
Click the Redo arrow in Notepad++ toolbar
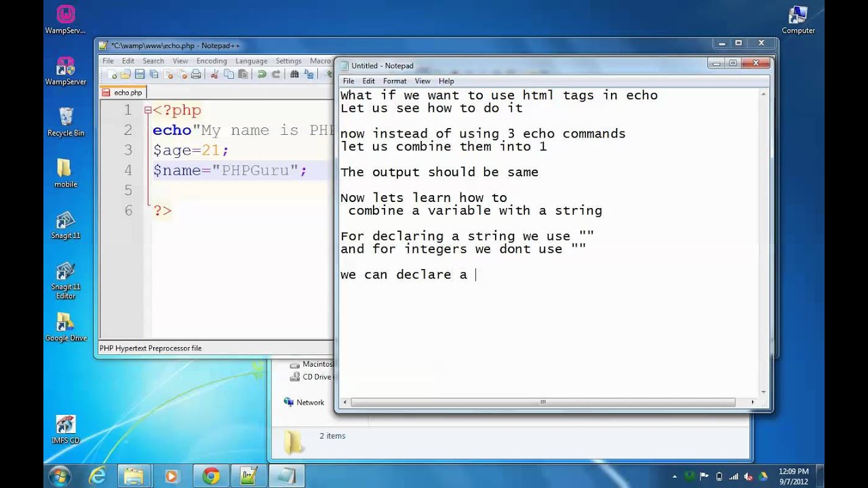(x=276, y=74)
